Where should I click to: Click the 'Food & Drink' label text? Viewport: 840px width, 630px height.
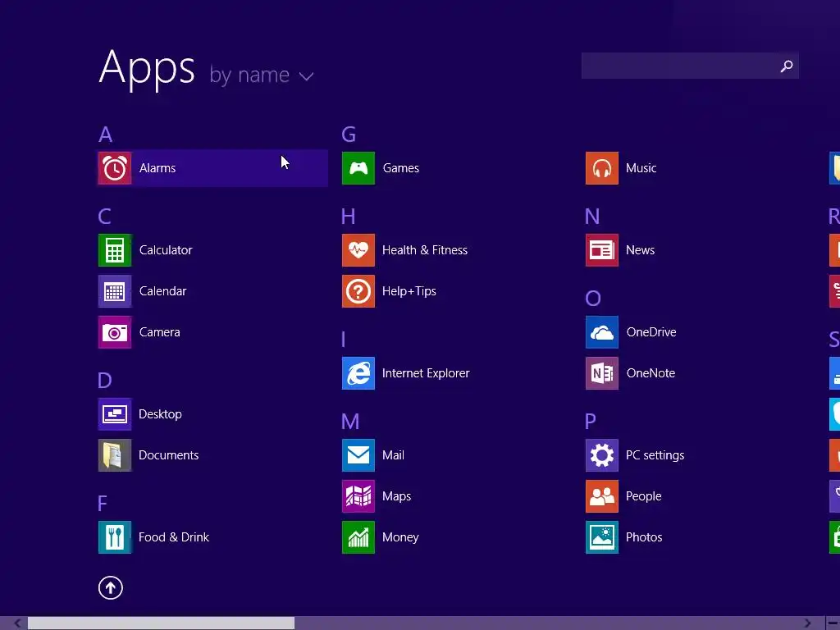pos(174,537)
